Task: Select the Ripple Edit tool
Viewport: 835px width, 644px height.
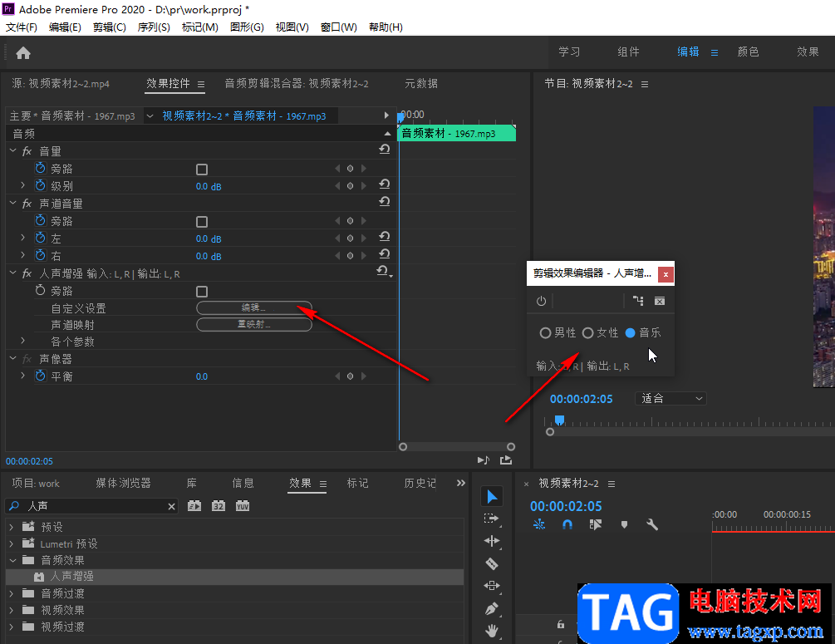Action: click(492, 541)
